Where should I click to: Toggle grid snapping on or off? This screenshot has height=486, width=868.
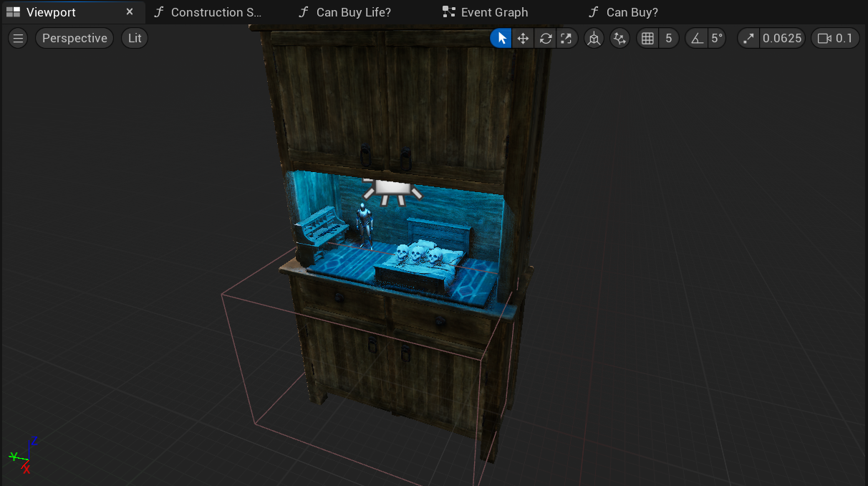click(x=647, y=39)
